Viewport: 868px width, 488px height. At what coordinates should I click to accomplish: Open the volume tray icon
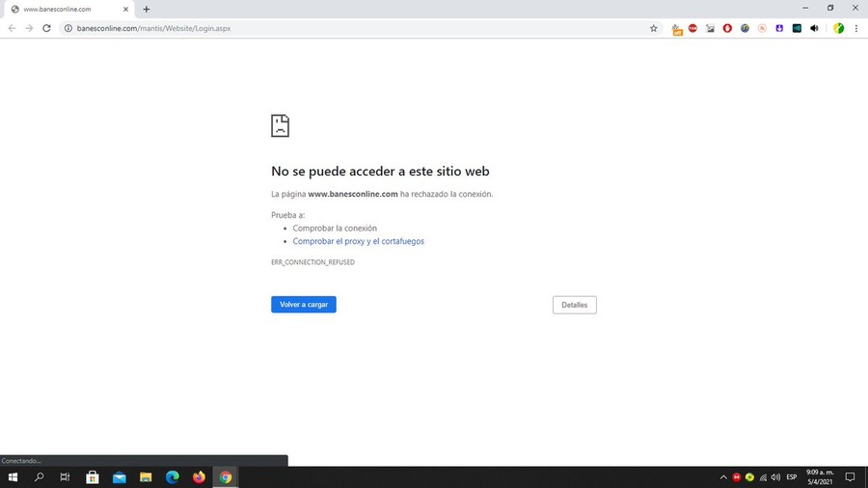tap(775, 477)
